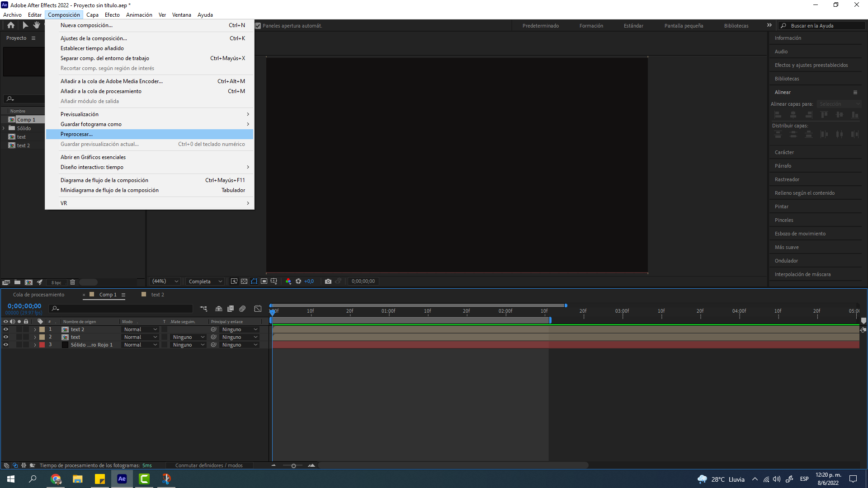Create a new folder in Project panel
The image size is (868, 488).
[x=17, y=282]
